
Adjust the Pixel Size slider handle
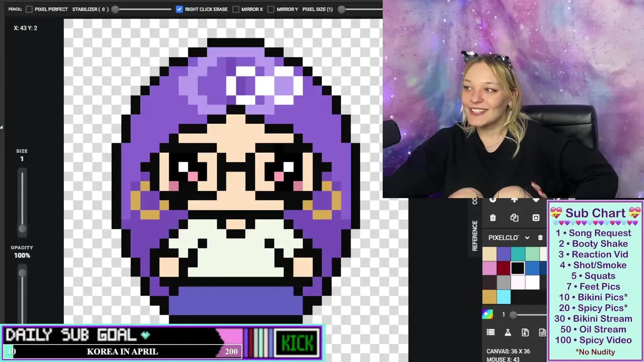pyautogui.click(x=342, y=9)
